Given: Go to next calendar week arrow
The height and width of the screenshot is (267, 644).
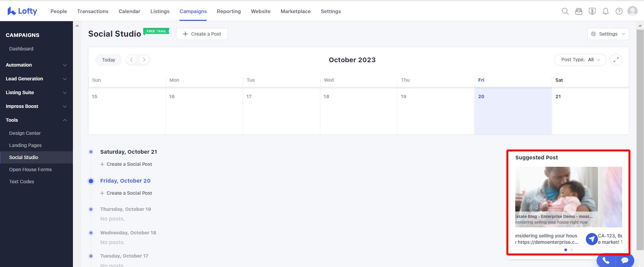Looking at the screenshot, I should 144,60.
